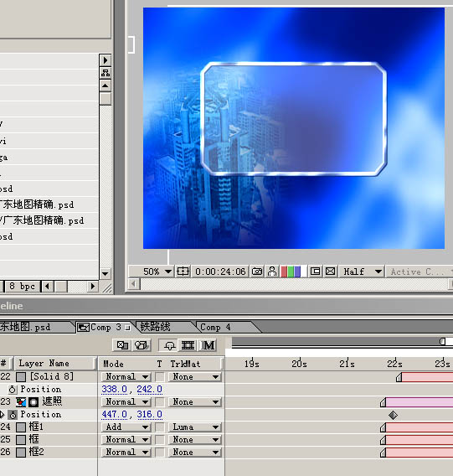Click the show last snapshot icon

point(272,272)
